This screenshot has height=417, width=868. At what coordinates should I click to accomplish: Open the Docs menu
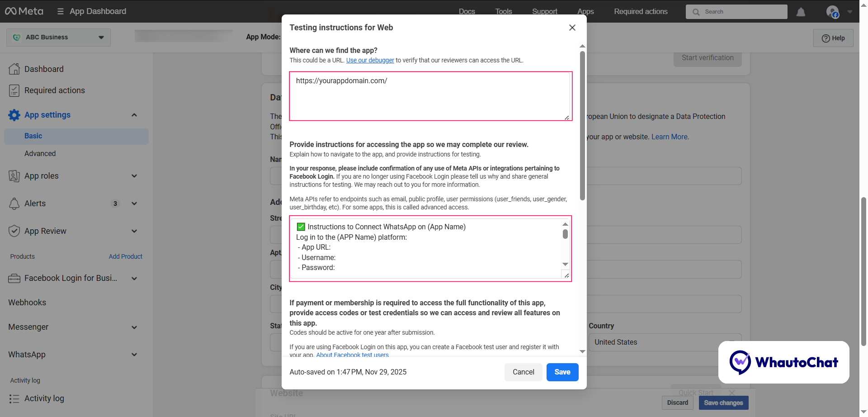tap(467, 11)
